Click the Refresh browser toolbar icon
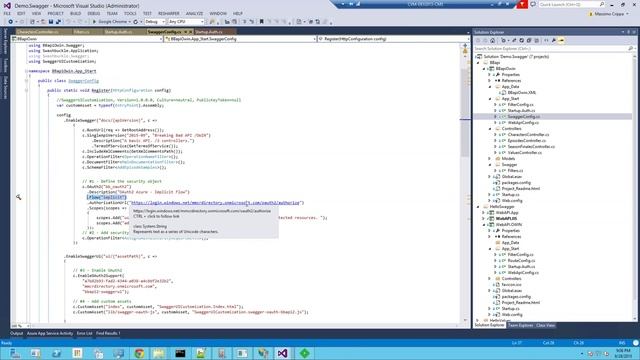The image size is (640, 360). (x=136, y=22)
